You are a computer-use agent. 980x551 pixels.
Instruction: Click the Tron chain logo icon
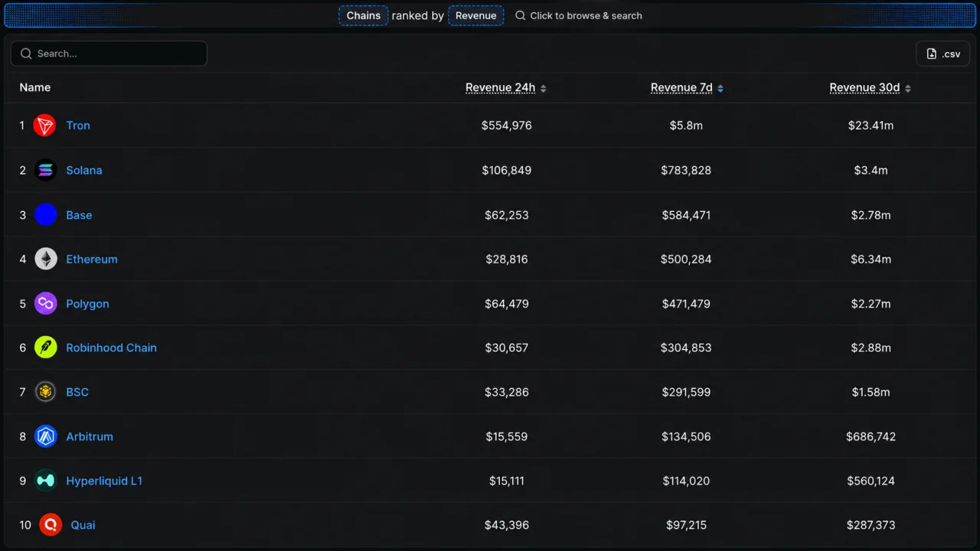tap(45, 126)
